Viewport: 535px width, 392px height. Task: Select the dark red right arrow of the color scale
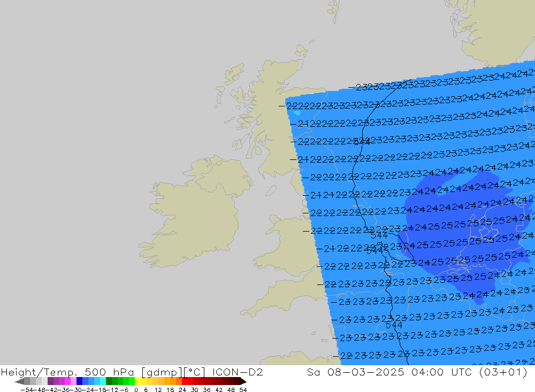[243, 381]
